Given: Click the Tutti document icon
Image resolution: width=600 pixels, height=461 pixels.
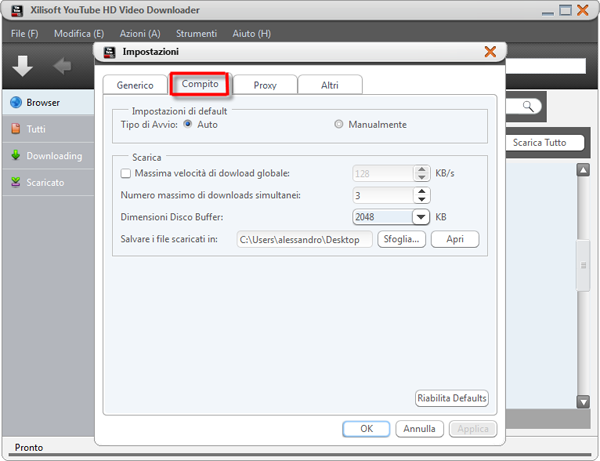Looking at the screenshot, I should tap(16, 129).
